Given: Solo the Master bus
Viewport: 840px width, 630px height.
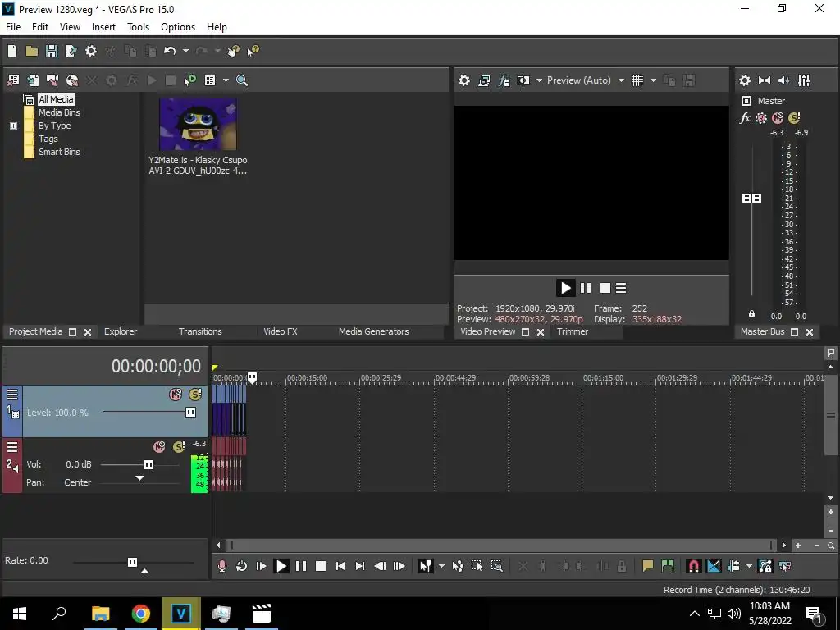Looking at the screenshot, I should 794,118.
